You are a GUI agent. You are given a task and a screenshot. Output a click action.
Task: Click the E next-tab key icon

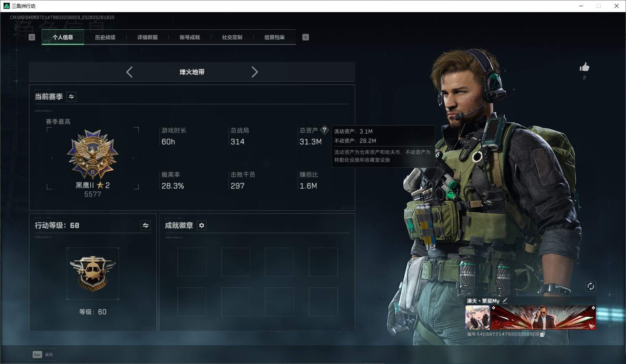coord(306,37)
